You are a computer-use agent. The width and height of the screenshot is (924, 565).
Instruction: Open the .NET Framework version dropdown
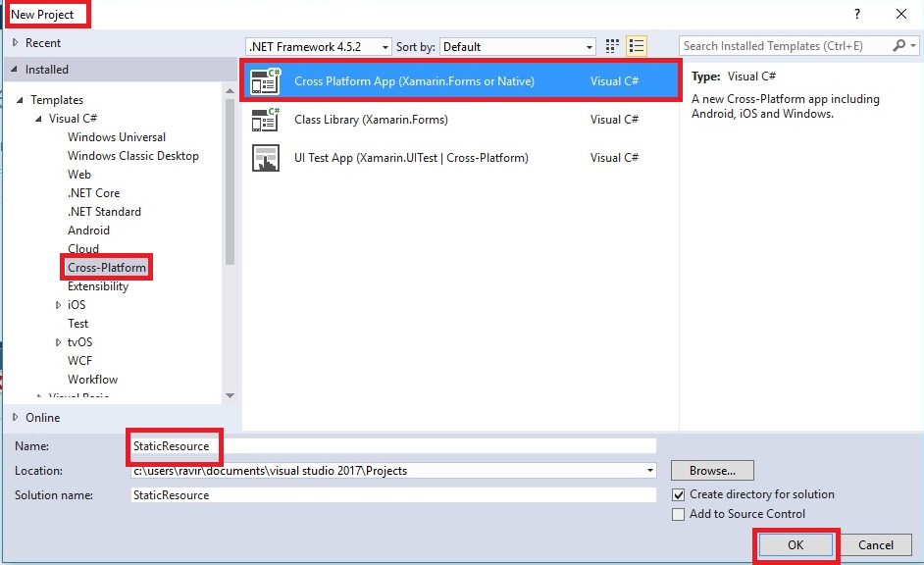[x=318, y=46]
